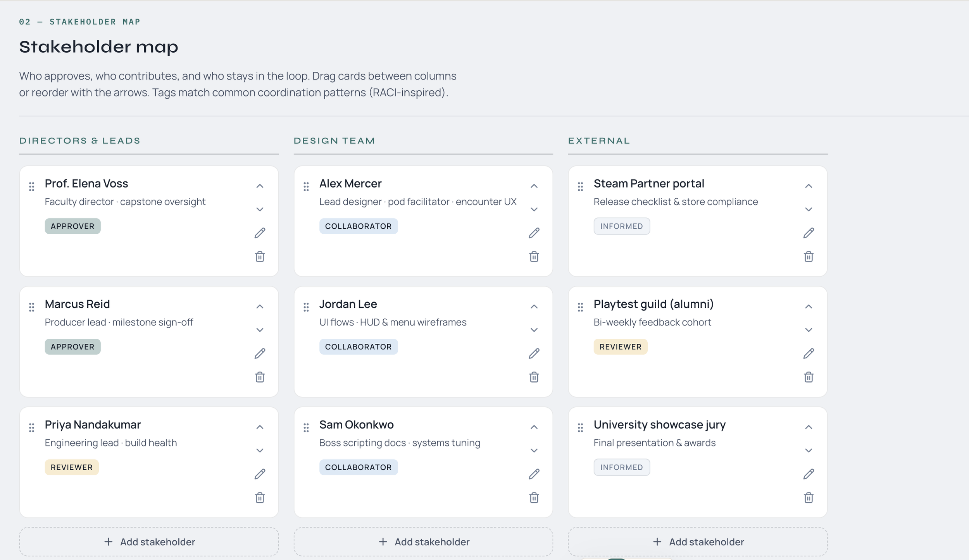The image size is (969, 560).
Task: Click the Approver tag on Elena Voss
Action: tap(72, 226)
